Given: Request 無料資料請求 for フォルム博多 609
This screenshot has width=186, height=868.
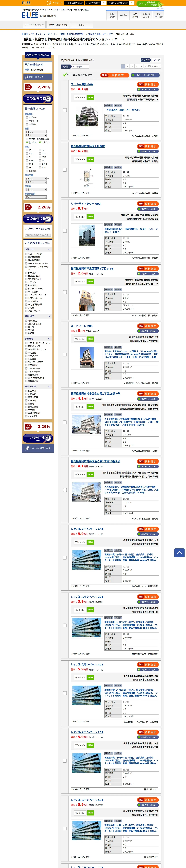Looking at the screenshot, I should (148, 85).
